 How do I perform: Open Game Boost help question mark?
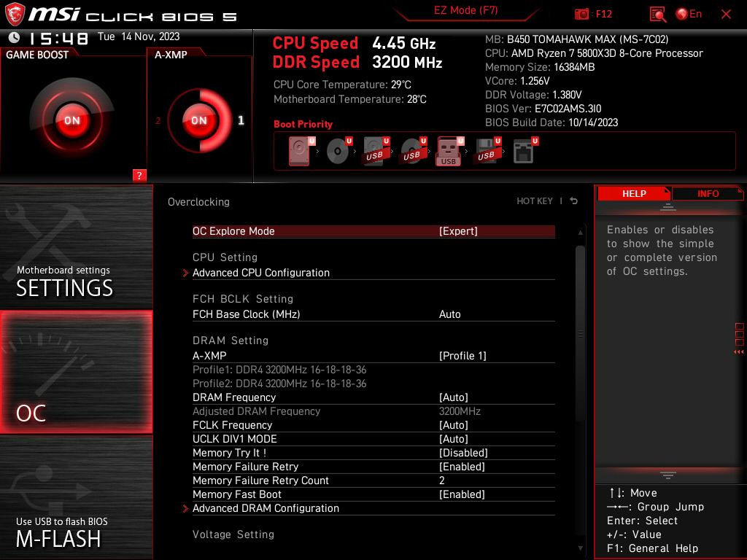coord(139,175)
